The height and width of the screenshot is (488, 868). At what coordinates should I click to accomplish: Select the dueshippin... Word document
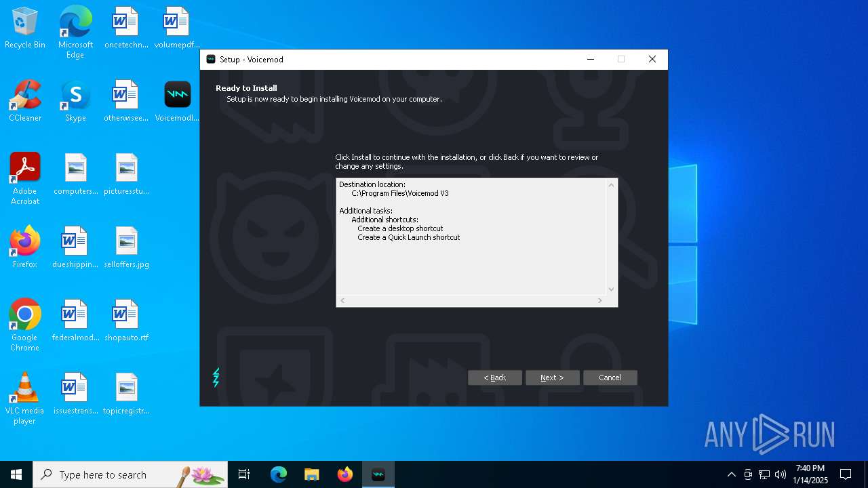click(x=75, y=248)
